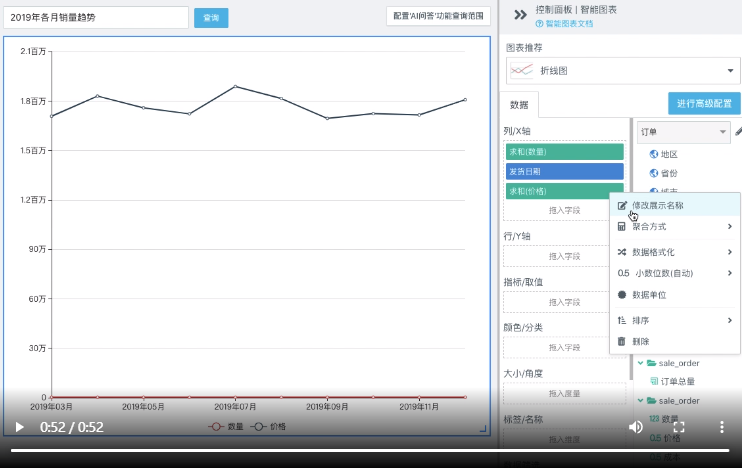This screenshot has width=742, height=468.
Task: Select the 省份 field in the list
Action: (x=669, y=173)
